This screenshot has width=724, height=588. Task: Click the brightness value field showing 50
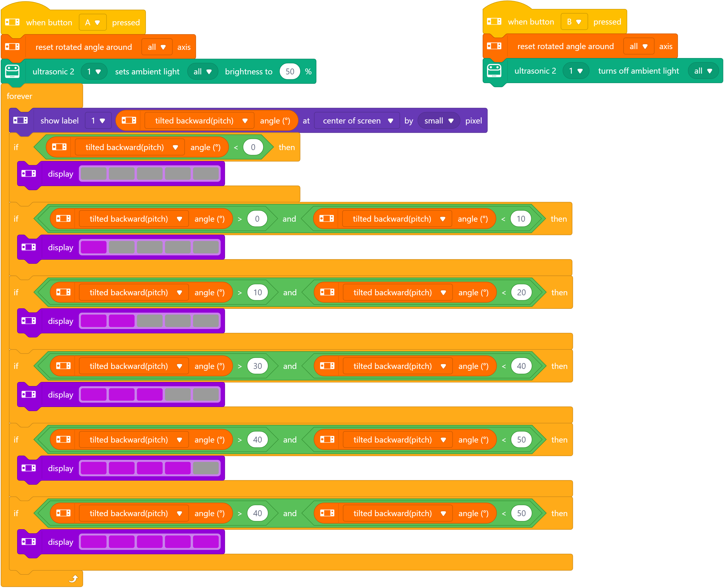tap(290, 72)
